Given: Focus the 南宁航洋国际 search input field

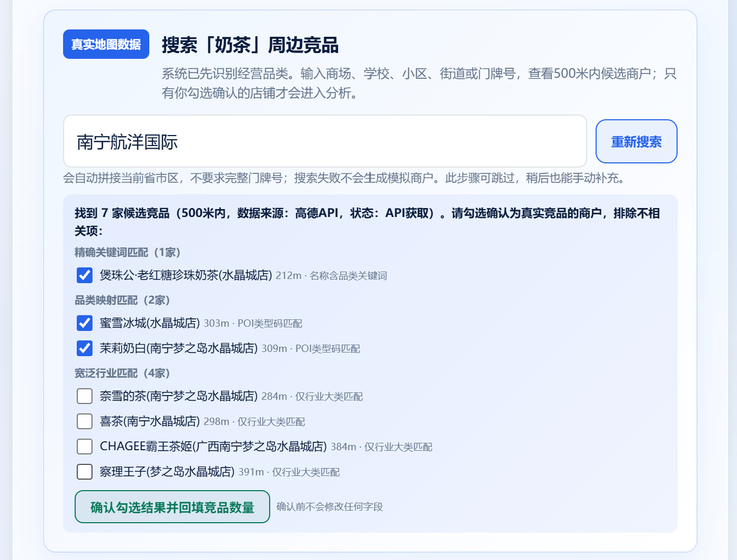Looking at the screenshot, I should click(x=325, y=141).
